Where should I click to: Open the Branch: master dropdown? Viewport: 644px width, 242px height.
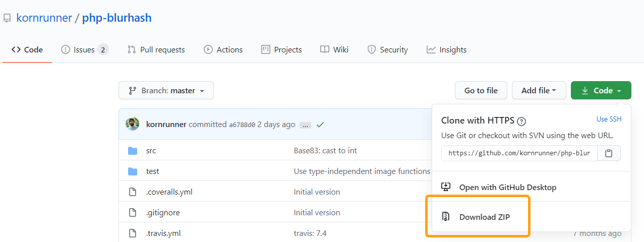tap(166, 91)
